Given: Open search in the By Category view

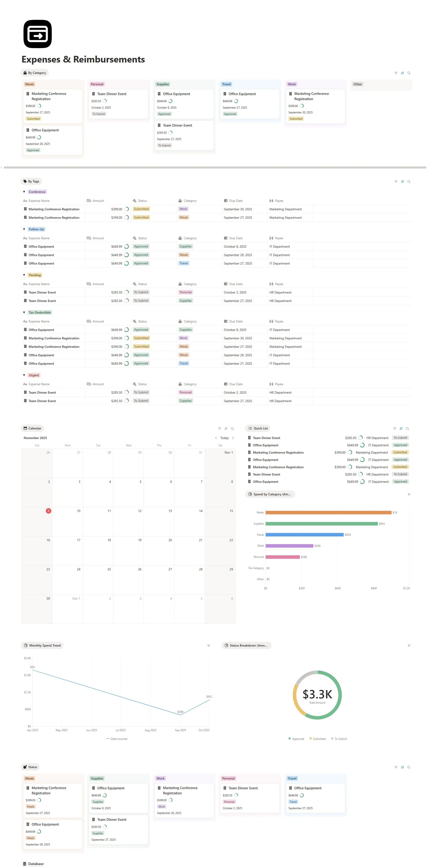Looking at the screenshot, I should coord(409,73).
